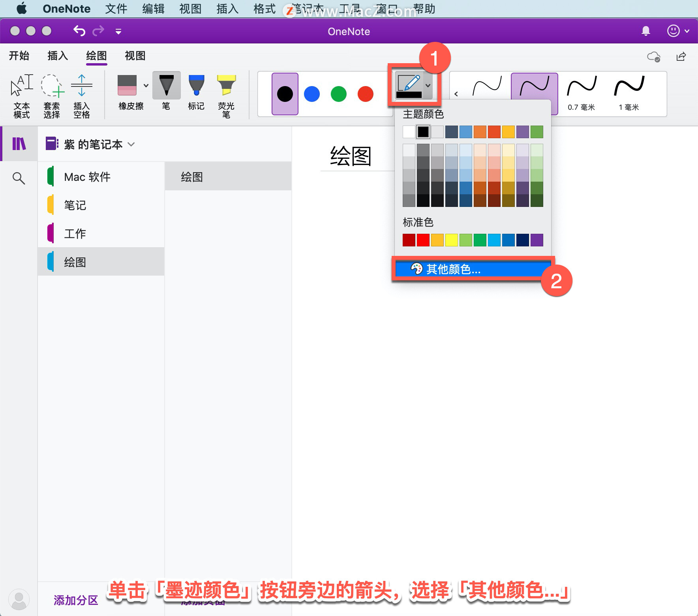Choose the standard dark red swatch
The image size is (698, 616).
(x=409, y=240)
